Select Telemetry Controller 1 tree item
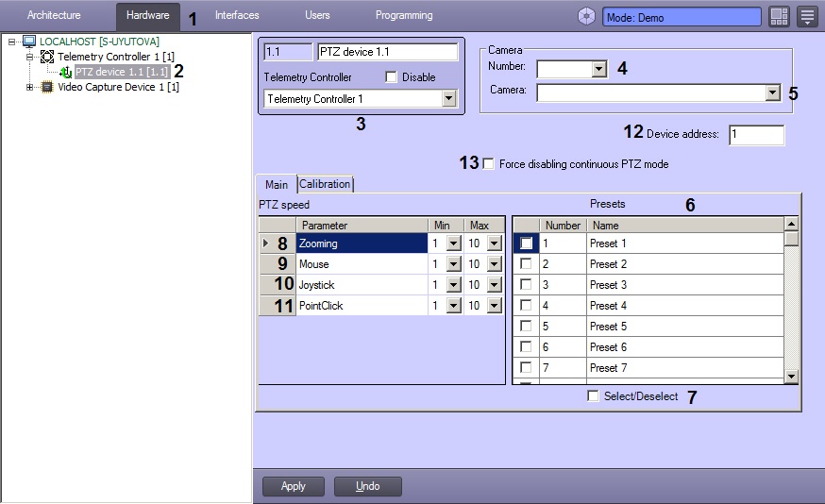This screenshot has width=825, height=504. 116,57
